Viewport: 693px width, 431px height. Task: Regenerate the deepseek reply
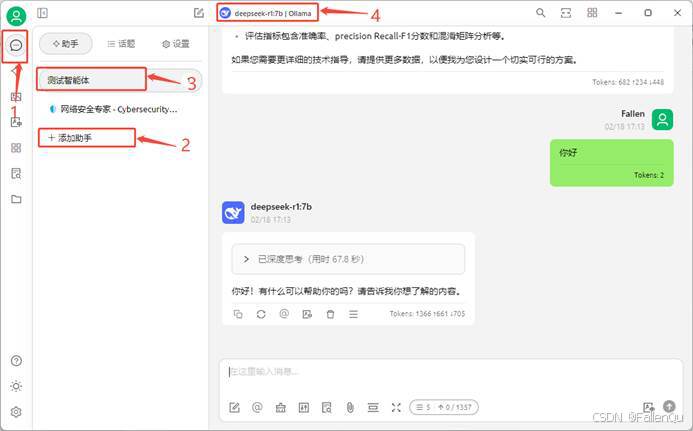pos(261,314)
